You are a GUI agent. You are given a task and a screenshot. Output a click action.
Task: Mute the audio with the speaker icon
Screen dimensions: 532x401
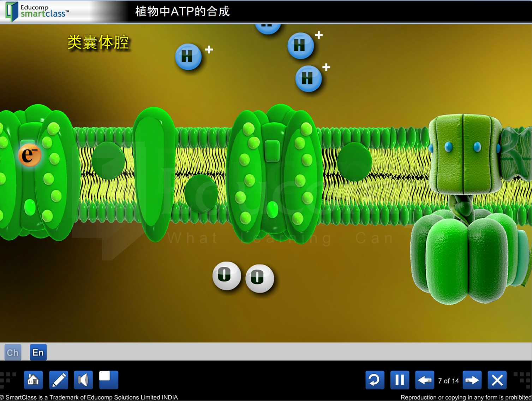click(x=83, y=380)
